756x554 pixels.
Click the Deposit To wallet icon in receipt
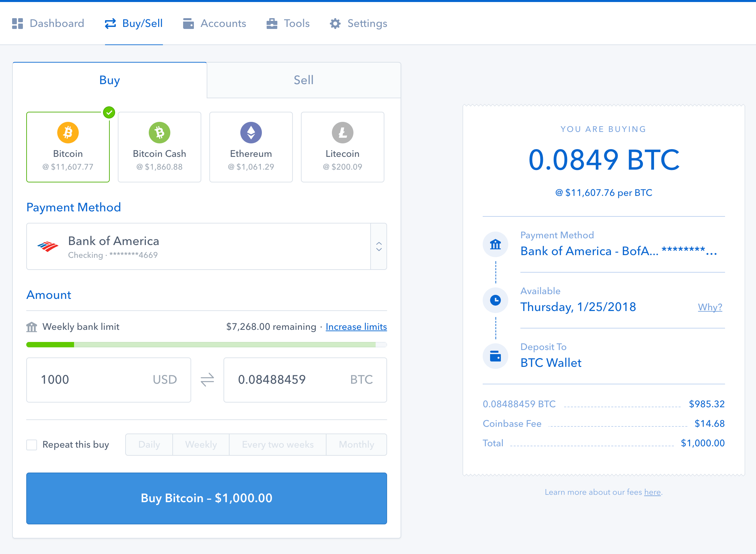click(x=495, y=356)
